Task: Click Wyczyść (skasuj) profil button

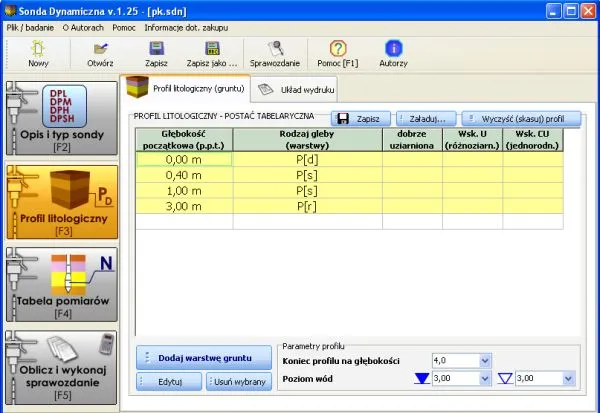Action: pyautogui.click(x=521, y=118)
